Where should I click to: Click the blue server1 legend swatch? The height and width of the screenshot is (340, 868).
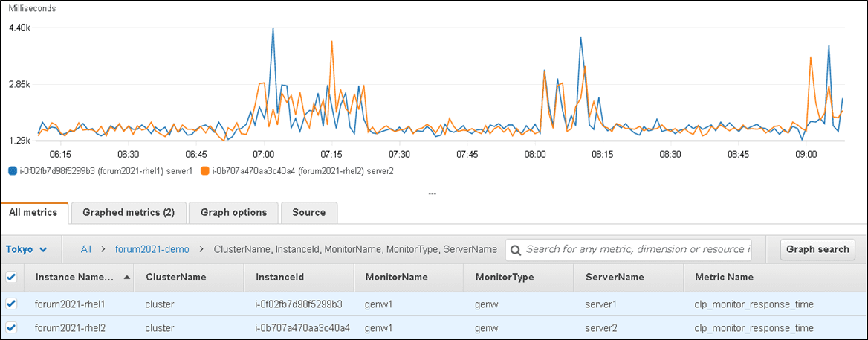[x=12, y=171]
